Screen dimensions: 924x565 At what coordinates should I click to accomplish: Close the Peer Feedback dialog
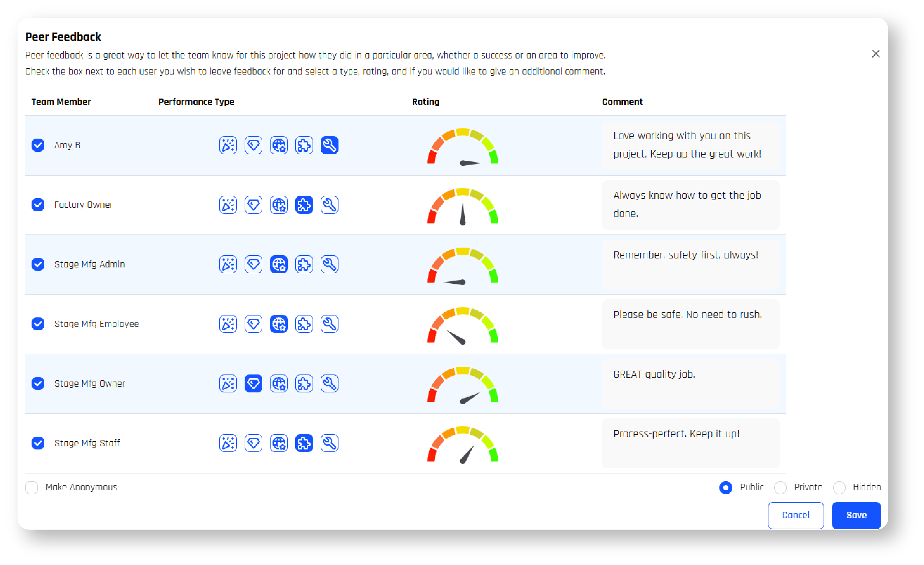[x=876, y=54]
